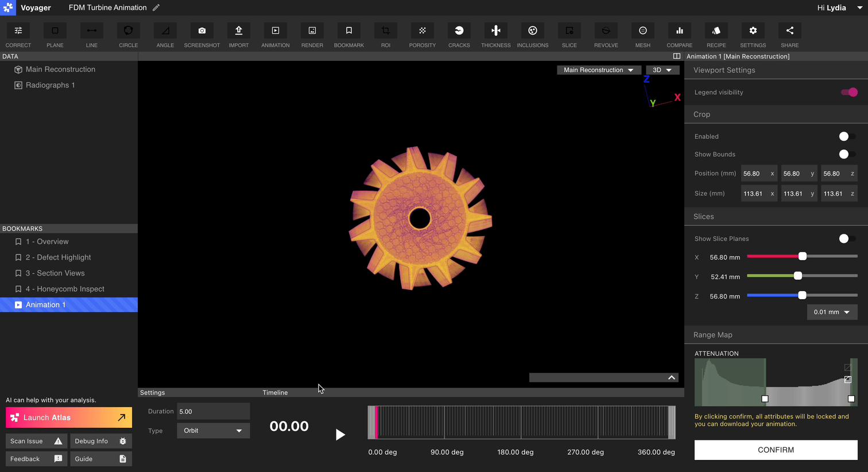Select the Angle measurement tool
The width and height of the screenshot is (868, 472).
(165, 34)
